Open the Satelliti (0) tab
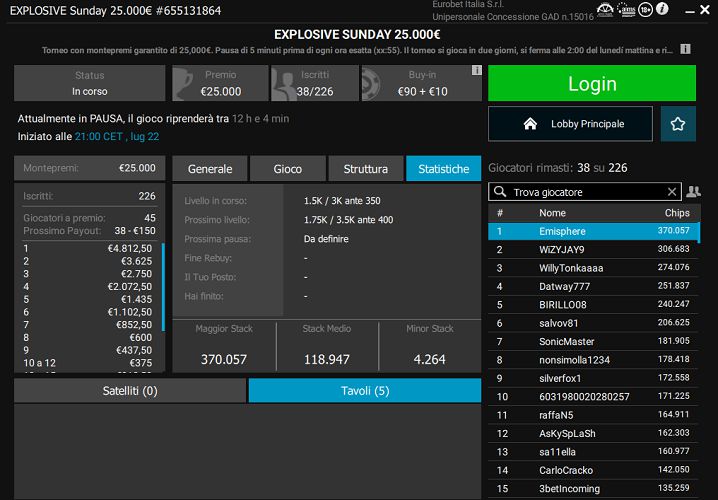718x500 pixels. [130, 391]
